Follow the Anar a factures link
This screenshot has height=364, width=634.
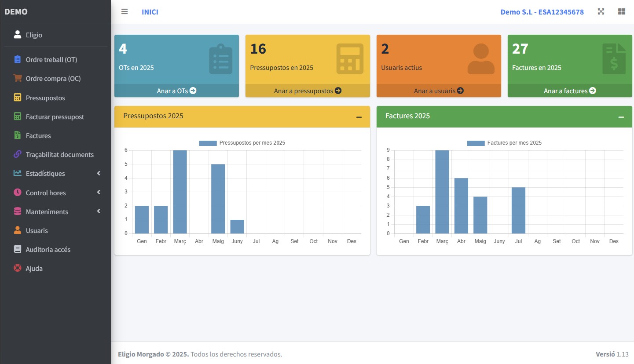pos(569,91)
